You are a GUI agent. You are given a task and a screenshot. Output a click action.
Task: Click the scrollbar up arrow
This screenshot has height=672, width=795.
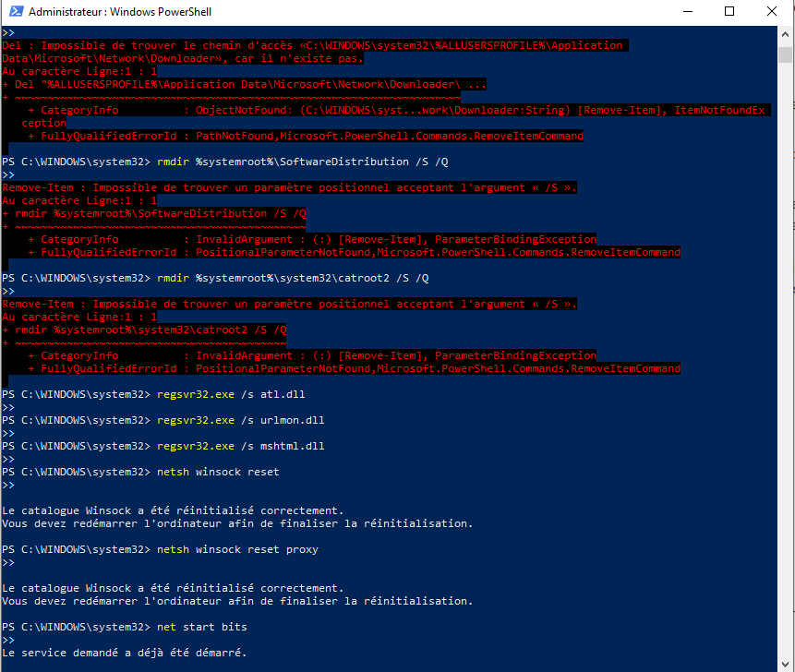[x=785, y=34]
